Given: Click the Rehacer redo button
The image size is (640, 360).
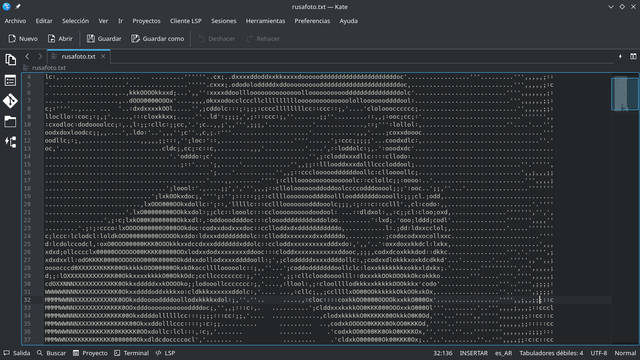Looking at the screenshot, I should pyautogui.click(x=263, y=39).
